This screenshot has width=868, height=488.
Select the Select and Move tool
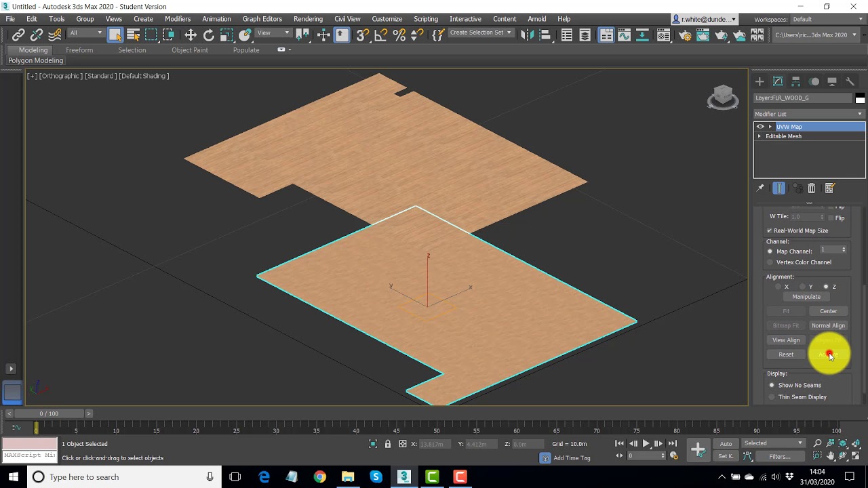(x=191, y=35)
